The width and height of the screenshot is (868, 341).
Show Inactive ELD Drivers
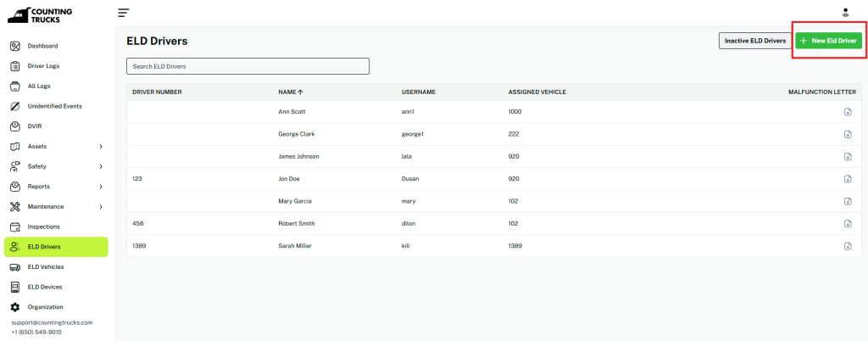754,41
